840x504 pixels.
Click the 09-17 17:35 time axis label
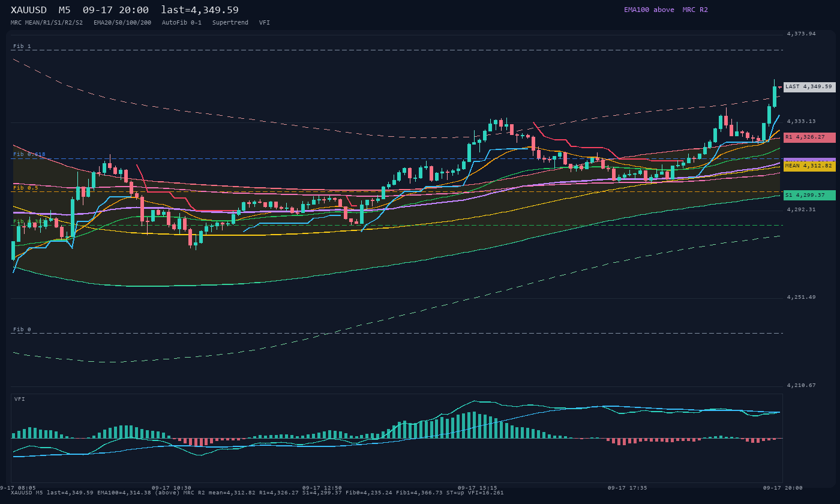tap(628, 488)
